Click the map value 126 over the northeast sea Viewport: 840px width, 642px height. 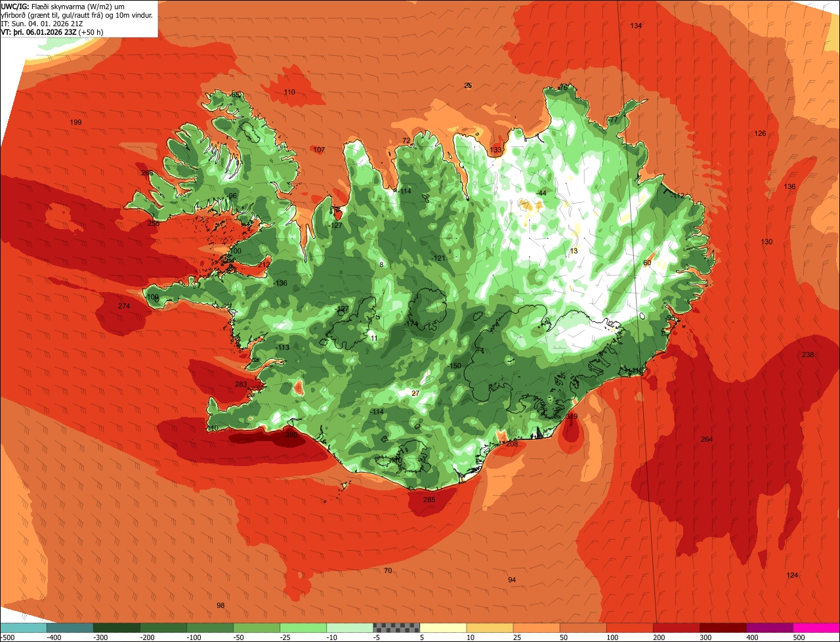point(760,133)
